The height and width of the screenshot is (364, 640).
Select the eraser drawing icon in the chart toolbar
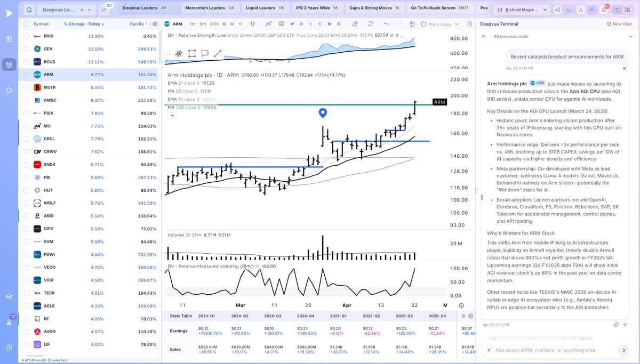355,24
